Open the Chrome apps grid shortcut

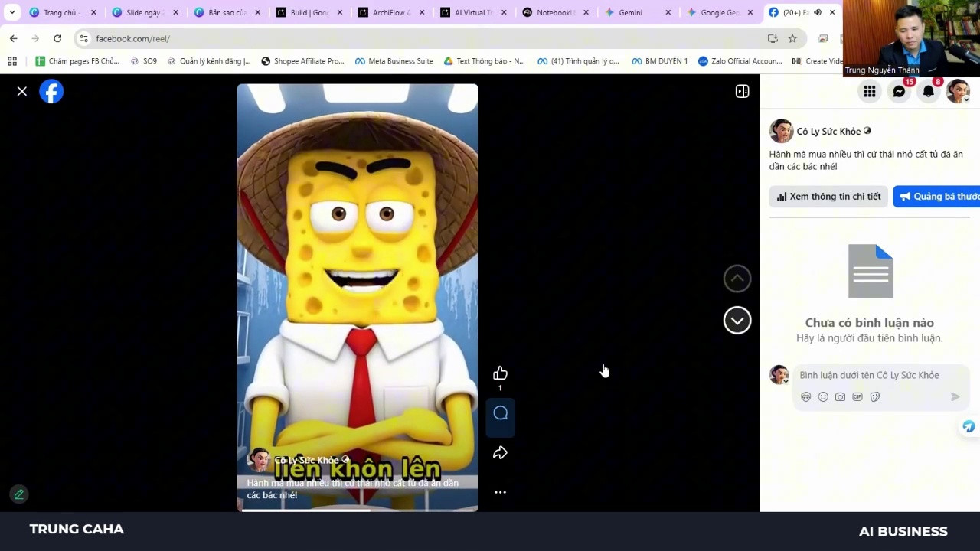coord(12,61)
